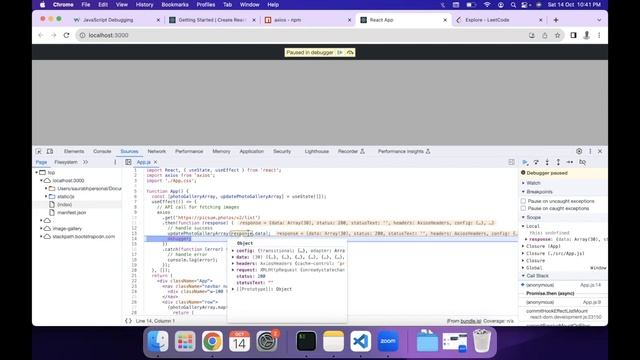Open the History menu in menu bar

[144, 5]
